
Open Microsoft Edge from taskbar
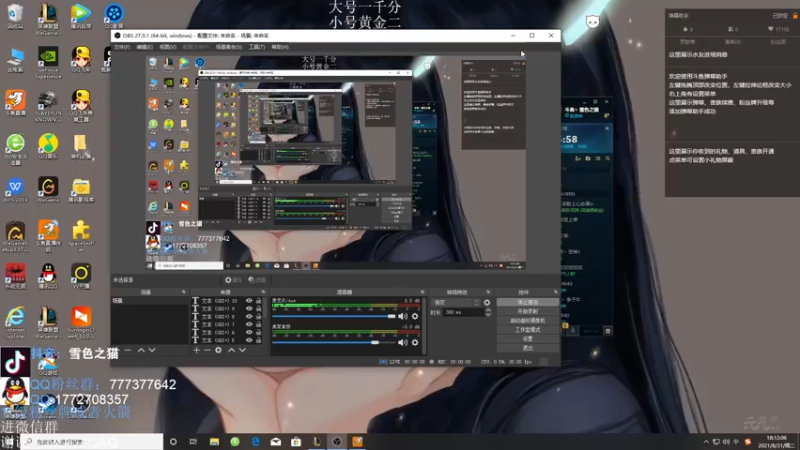coord(255,441)
